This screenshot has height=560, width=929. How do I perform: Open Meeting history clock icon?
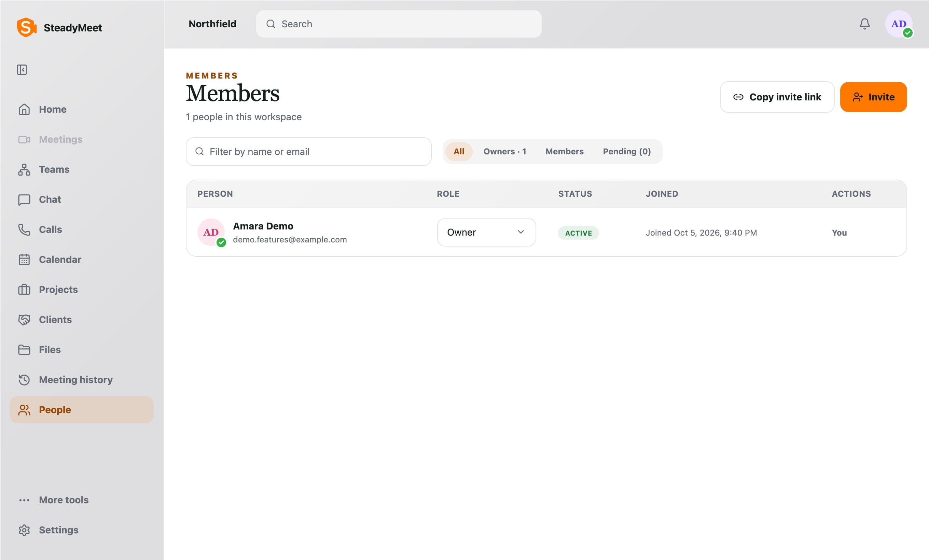[x=24, y=380]
